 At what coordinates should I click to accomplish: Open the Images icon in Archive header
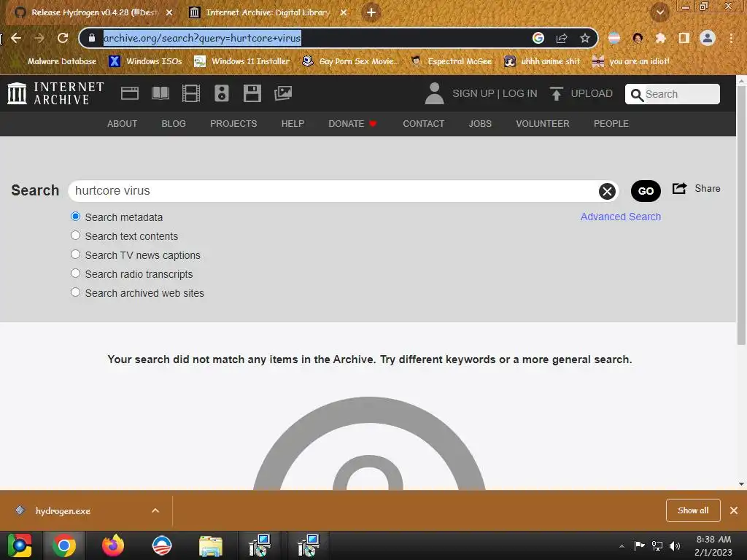(283, 93)
